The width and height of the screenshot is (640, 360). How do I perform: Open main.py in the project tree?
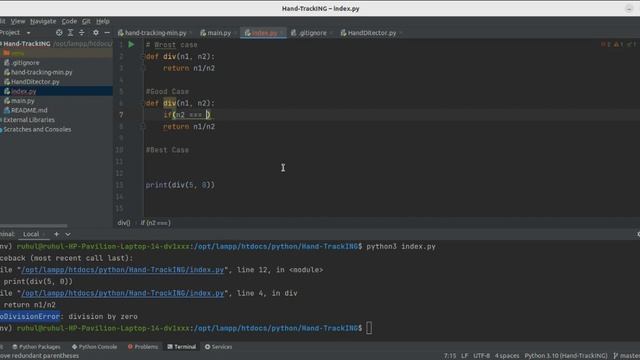tap(23, 101)
